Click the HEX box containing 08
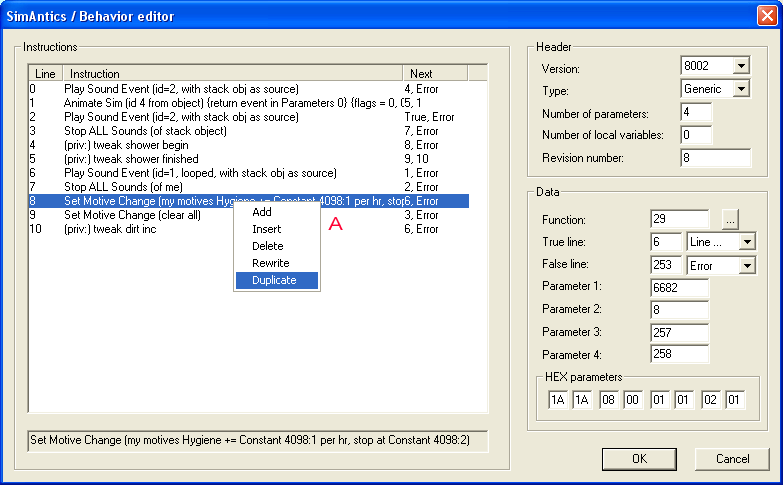 [x=609, y=400]
